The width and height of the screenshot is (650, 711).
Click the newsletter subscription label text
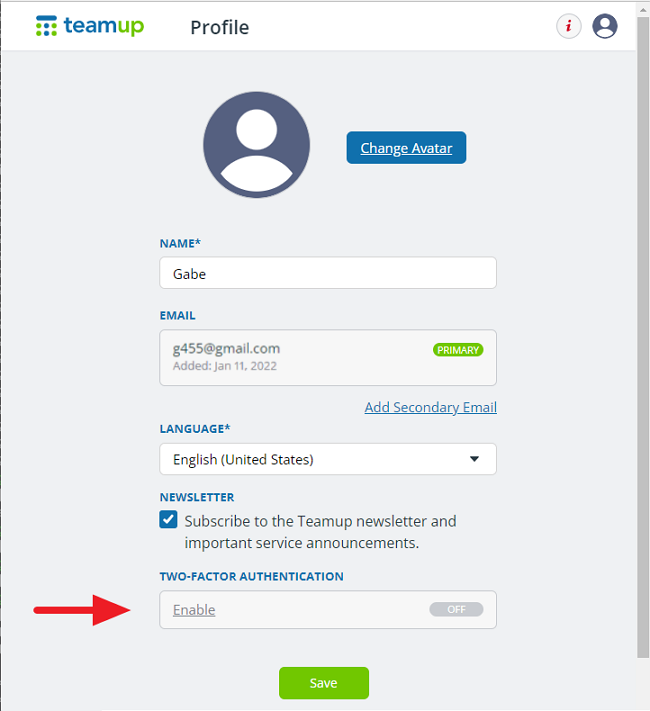[x=320, y=532]
